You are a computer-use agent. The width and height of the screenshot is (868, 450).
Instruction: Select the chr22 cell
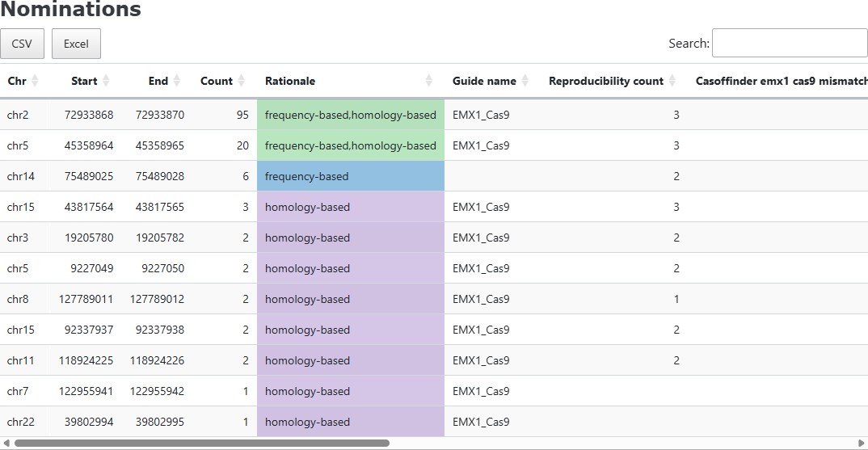tap(21, 423)
